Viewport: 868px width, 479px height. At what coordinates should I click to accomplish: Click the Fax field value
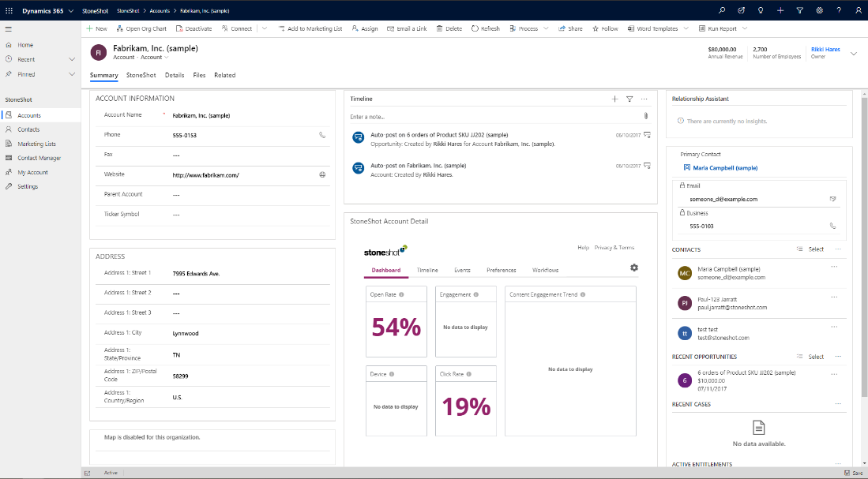point(176,155)
